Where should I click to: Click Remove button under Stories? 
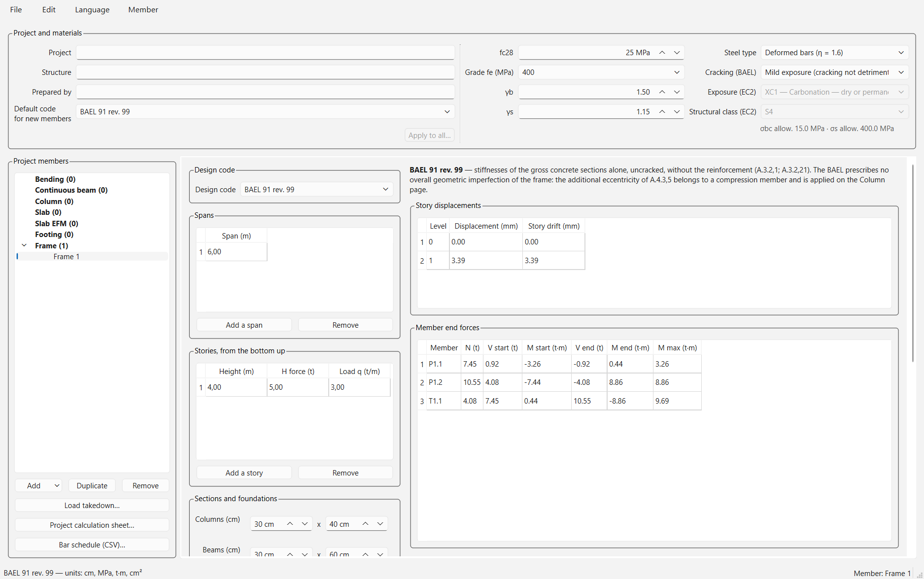345,473
